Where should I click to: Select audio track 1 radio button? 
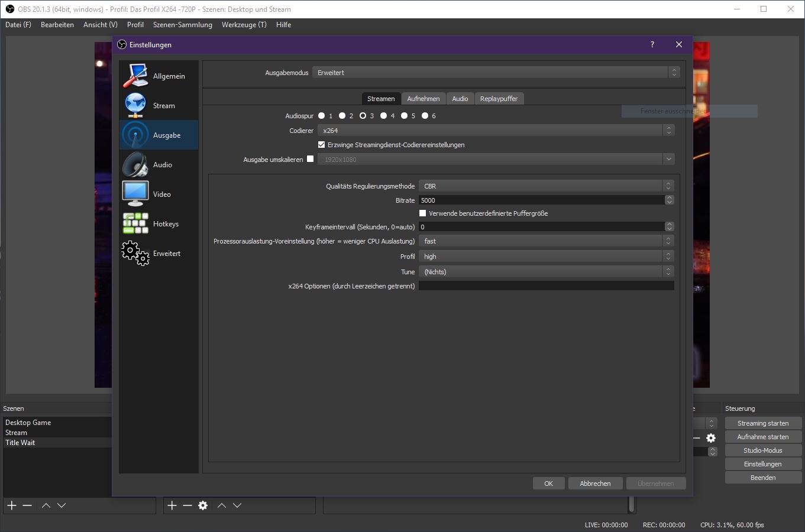[322, 116]
